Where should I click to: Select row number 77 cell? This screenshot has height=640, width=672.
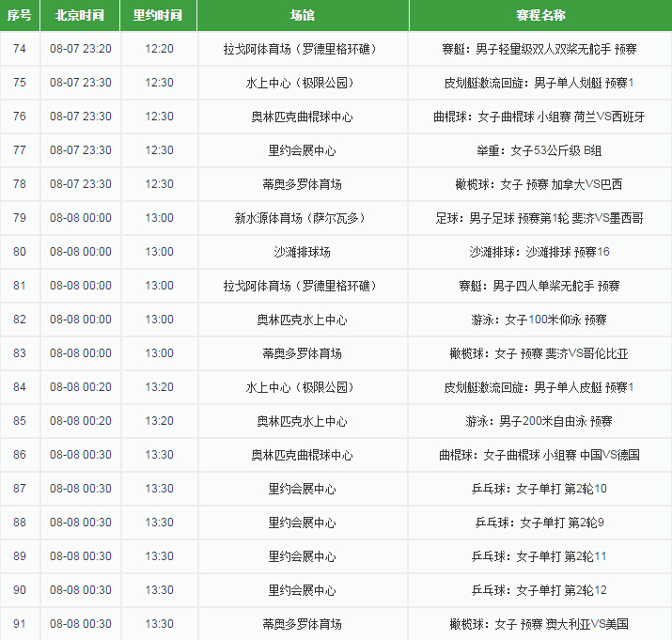(20, 150)
